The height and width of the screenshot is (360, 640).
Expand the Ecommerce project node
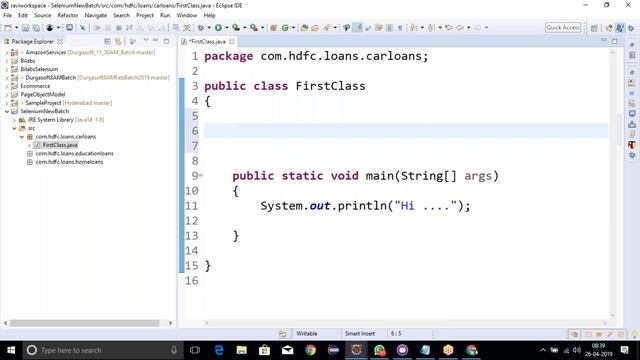coord(6,86)
